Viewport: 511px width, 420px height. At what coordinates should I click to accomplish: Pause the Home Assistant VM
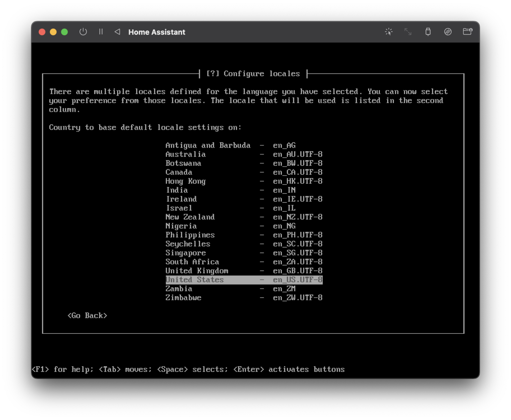[101, 32]
